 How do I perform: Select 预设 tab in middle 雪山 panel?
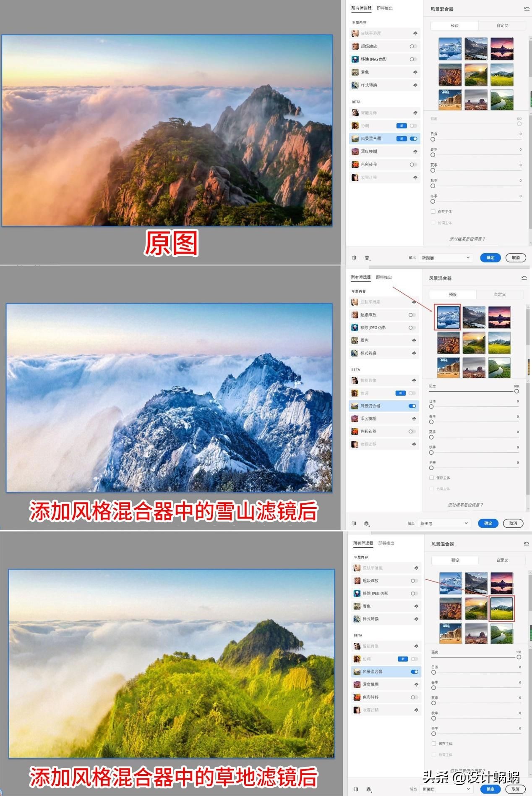(453, 294)
